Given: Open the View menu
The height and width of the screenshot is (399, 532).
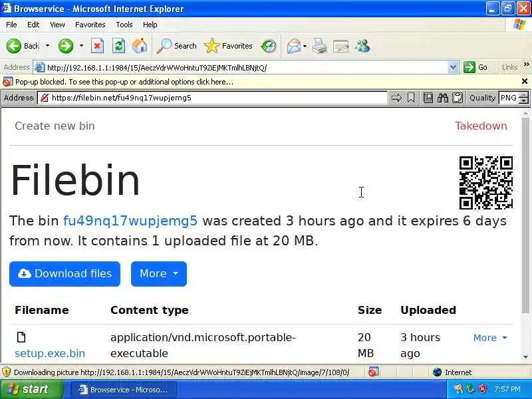Looking at the screenshot, I should [x=57, y=25].
